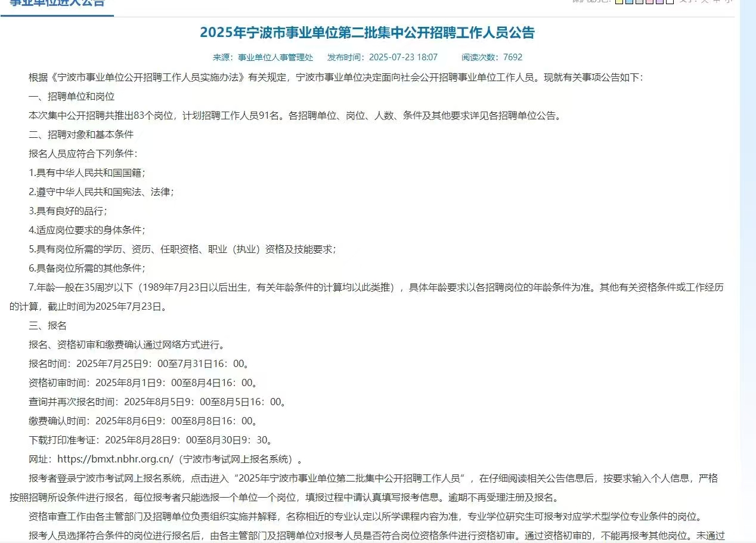Select the yellow eye-care background swatch
The image size is (756, 543).
tap(619, 2)
